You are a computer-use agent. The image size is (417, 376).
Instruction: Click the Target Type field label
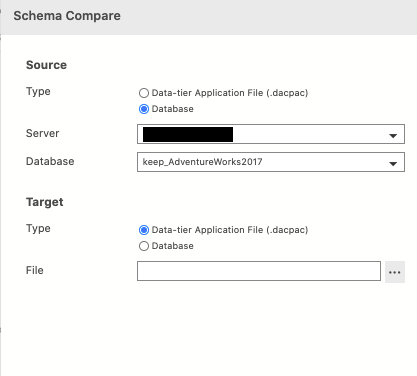click(x=38, y=228)
